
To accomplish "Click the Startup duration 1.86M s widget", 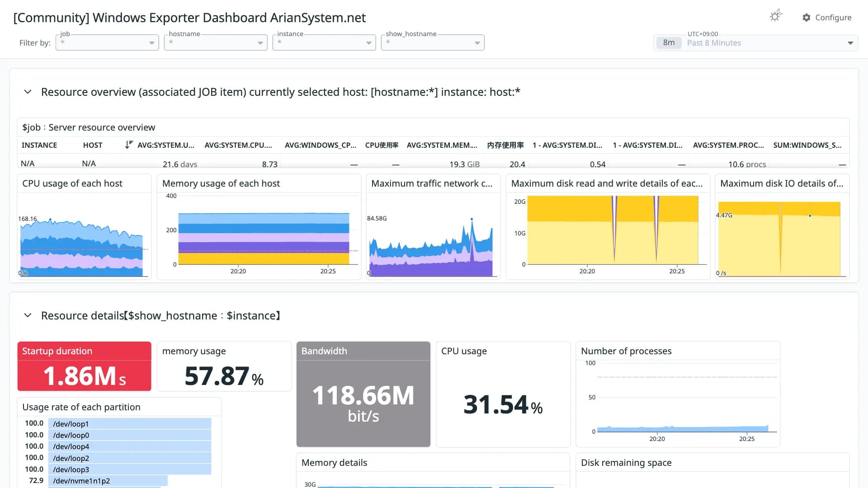I will (x=84, y=366).
